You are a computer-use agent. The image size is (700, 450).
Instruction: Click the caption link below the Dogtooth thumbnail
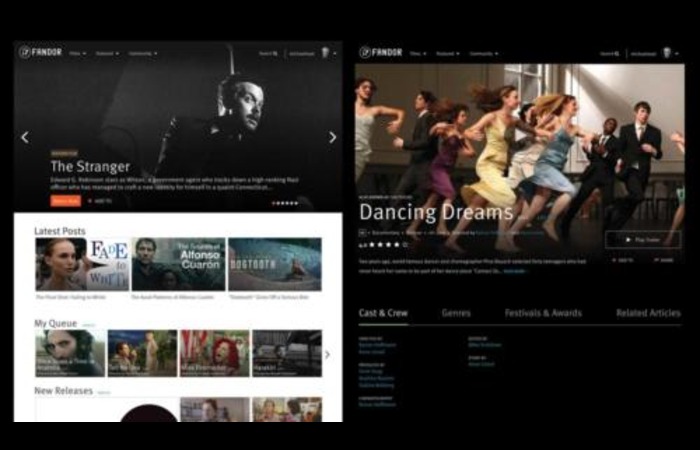pyautogui.click(x=269, y=297)
